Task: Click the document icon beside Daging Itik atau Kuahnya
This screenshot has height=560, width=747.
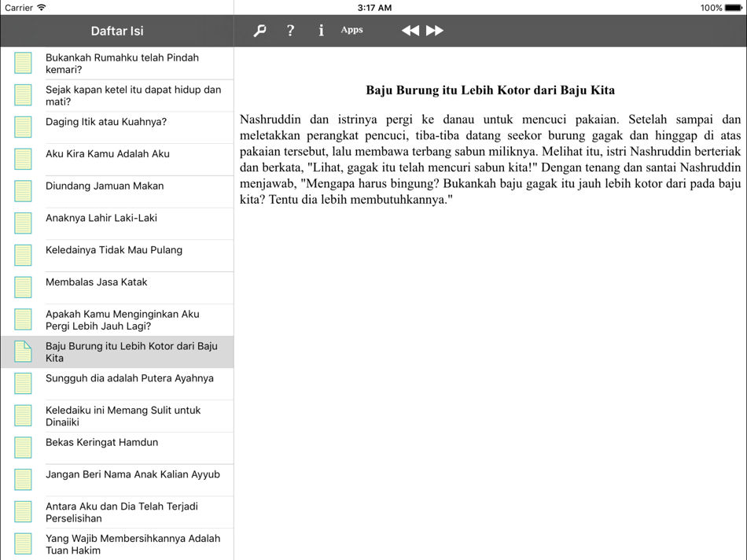Action: (22, 127)
